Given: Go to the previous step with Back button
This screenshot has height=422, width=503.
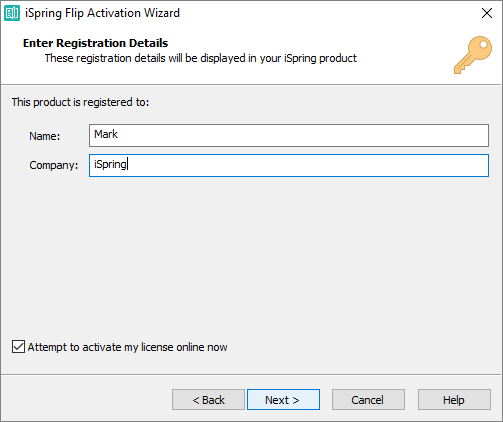Looking at the screenshot, I should pos(208,400).
